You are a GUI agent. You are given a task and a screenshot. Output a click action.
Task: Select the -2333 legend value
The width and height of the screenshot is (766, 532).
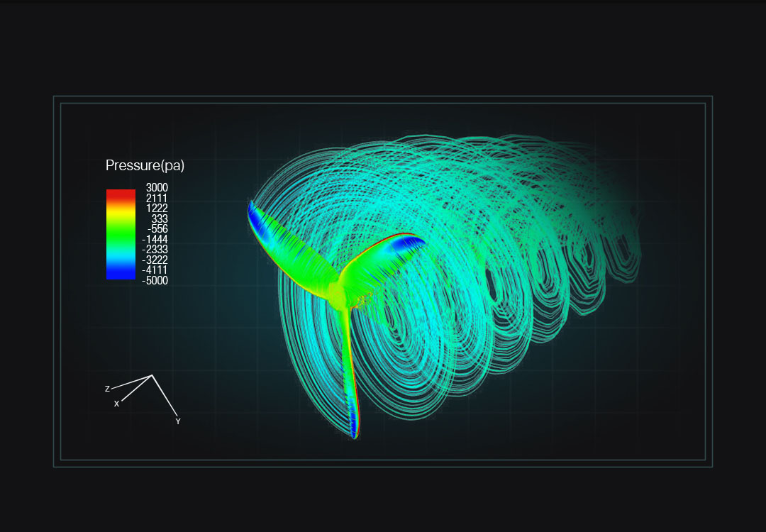[155, 250]
